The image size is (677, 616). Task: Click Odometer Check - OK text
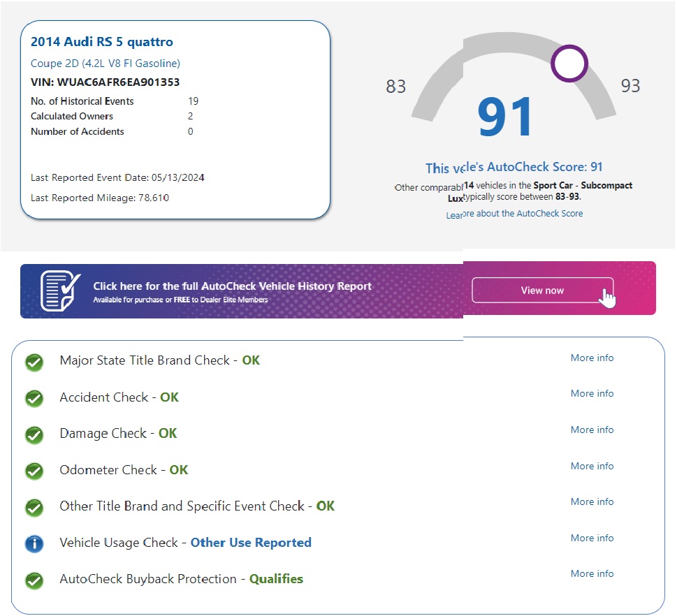coord(124,469)
